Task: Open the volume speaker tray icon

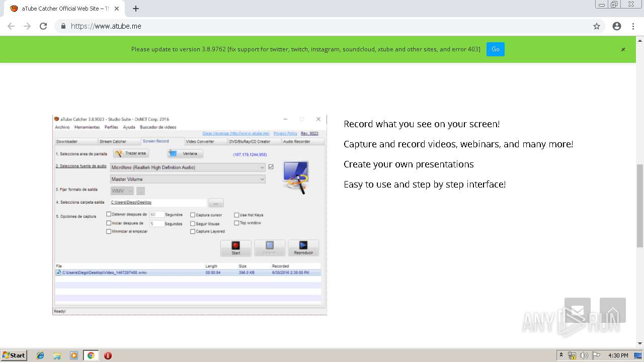Action: pos(584,355)
